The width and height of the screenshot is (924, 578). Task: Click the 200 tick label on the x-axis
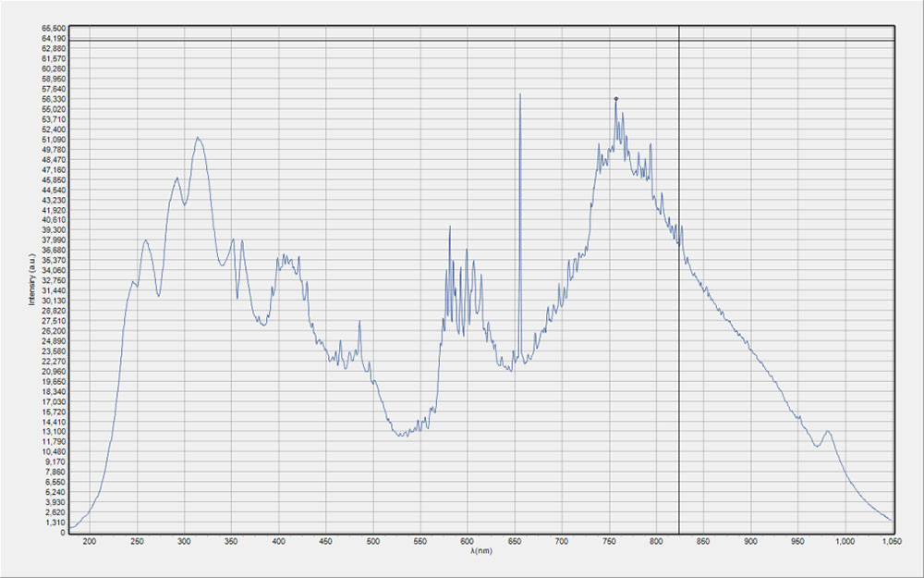[x=90, y=543]
